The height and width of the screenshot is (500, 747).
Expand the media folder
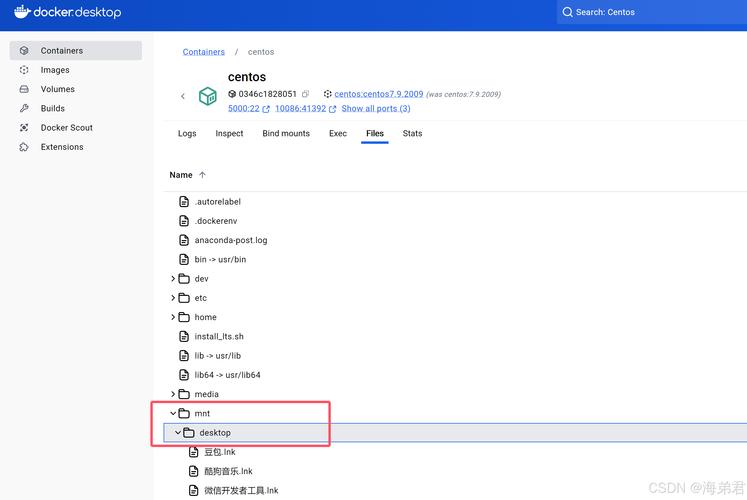(x=173, y=394)
